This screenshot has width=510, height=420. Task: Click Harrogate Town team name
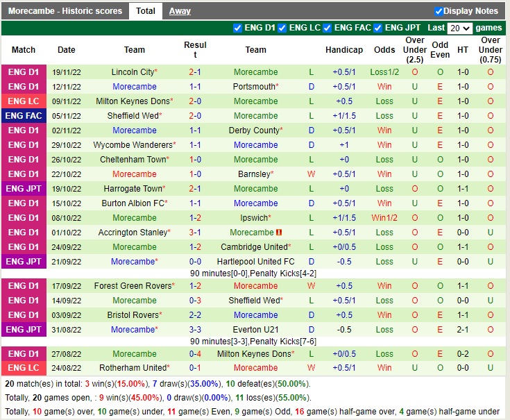pos(133,189)
